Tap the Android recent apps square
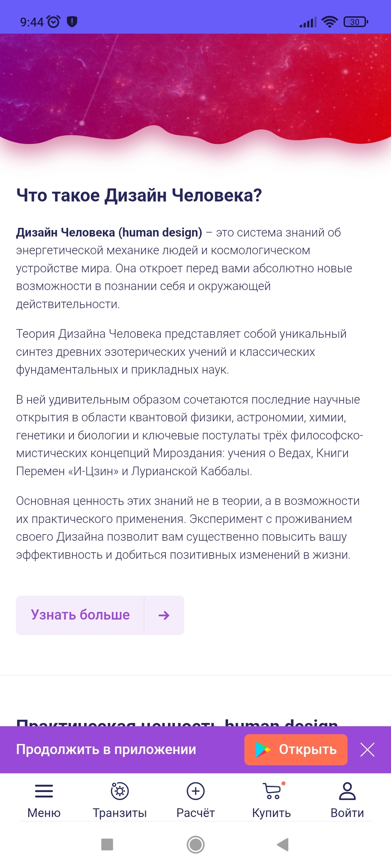The image size is (391, 868). click(x=107, y=844)
